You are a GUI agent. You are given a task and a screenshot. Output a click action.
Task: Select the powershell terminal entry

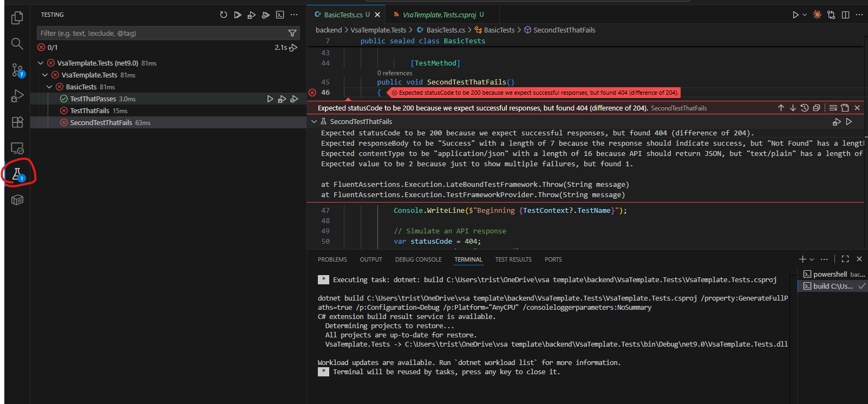click(x=830, y=274)
